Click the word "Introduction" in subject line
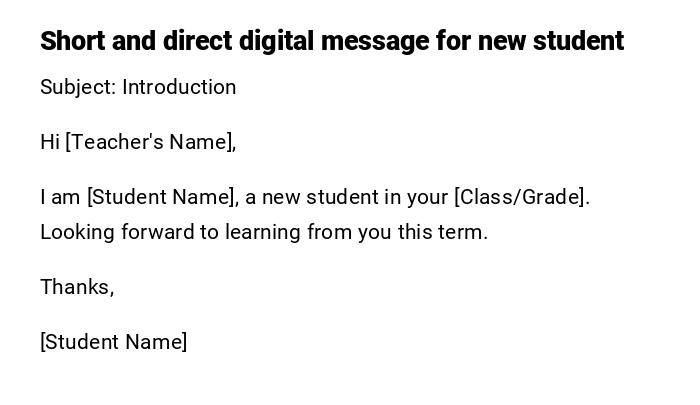This screenshot has height=405, width=700. coord(179,87)
